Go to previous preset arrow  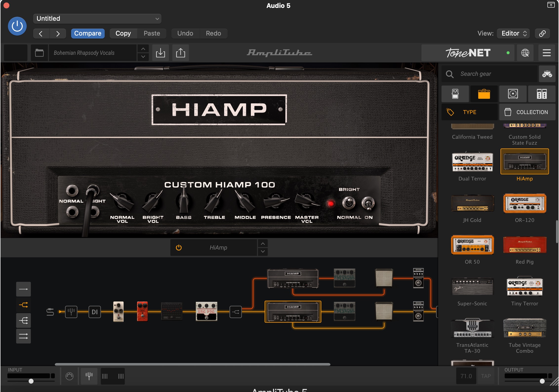(x=41, y=34)
